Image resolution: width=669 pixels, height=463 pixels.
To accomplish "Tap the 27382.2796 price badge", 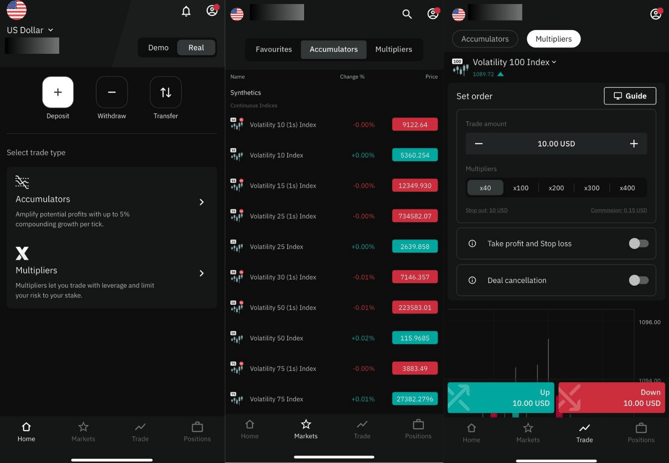I will tap(415, 399).
